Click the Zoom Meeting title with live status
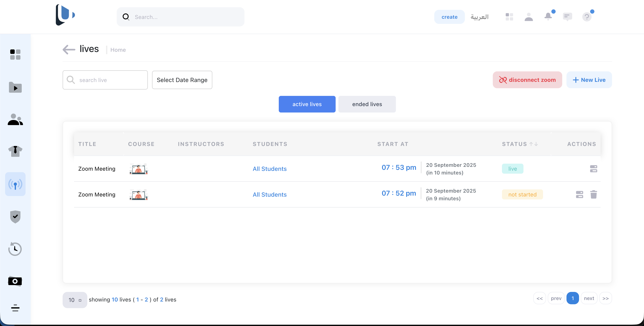The image size is (644, 326). pyautogui.click(x=96, y=169)
